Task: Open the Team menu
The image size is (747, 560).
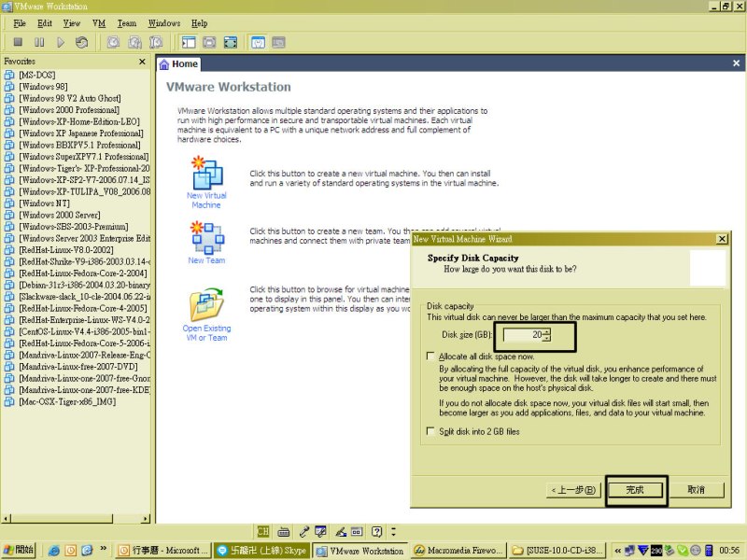Action: (126, 22)
